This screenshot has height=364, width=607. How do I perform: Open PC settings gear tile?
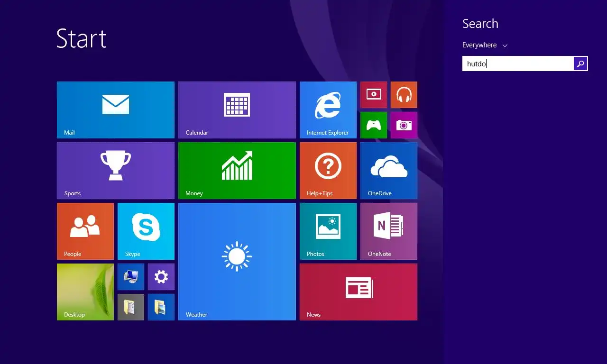(161, 277)
